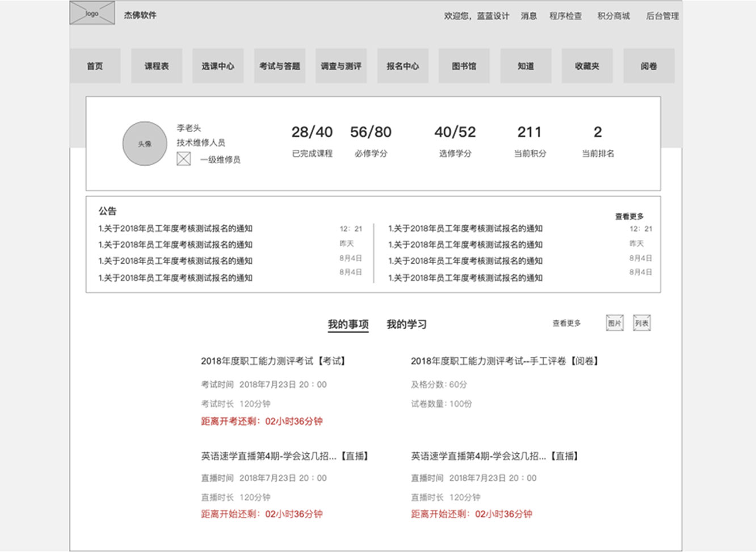
Task: Open the 收藏夹 section
Action: (x=587, y=66)
